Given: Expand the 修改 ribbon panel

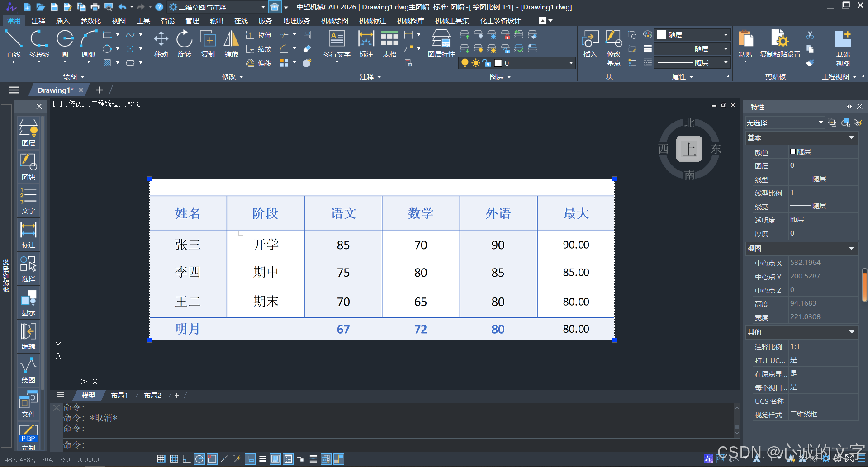Looking at the screenshot, I should click(232, 76).
